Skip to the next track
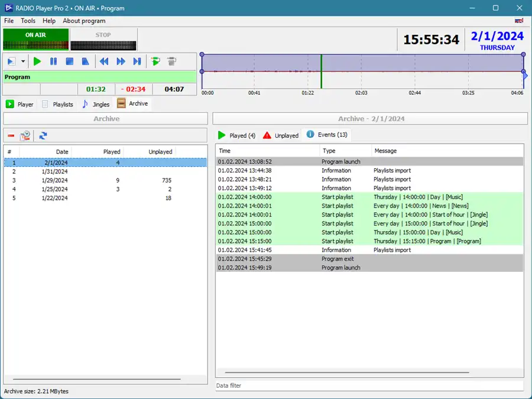The height and width of the screenshot is (399, 532). (137, 61)
